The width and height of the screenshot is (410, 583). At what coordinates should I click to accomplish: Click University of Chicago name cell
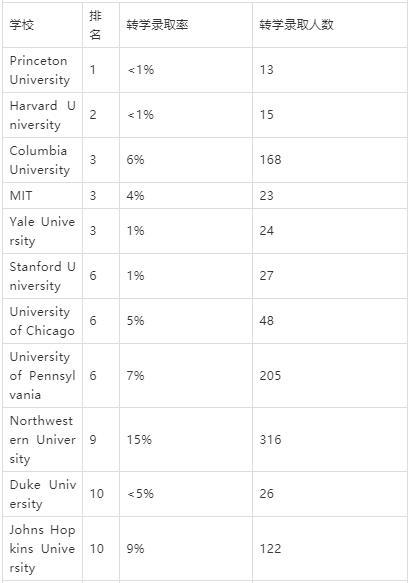pyautogui.click(x=42, y=321)
